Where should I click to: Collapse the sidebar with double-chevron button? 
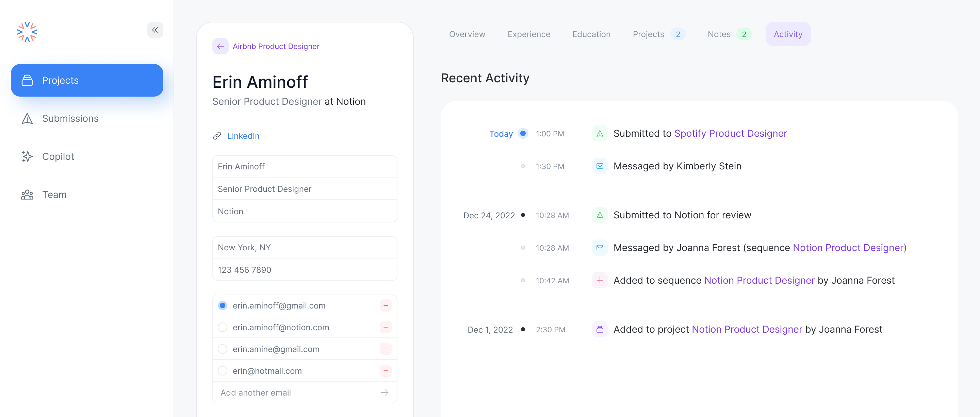coord(155,30)
